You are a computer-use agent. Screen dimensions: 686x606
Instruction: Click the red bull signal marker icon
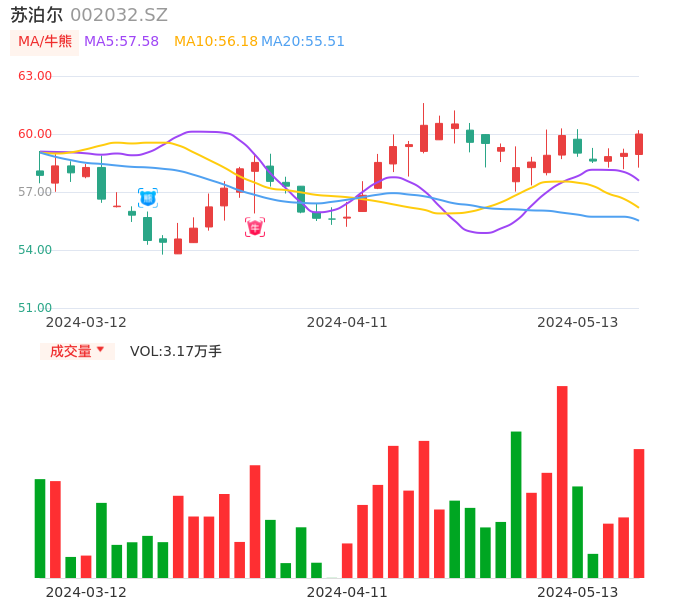tap(255, 227)
